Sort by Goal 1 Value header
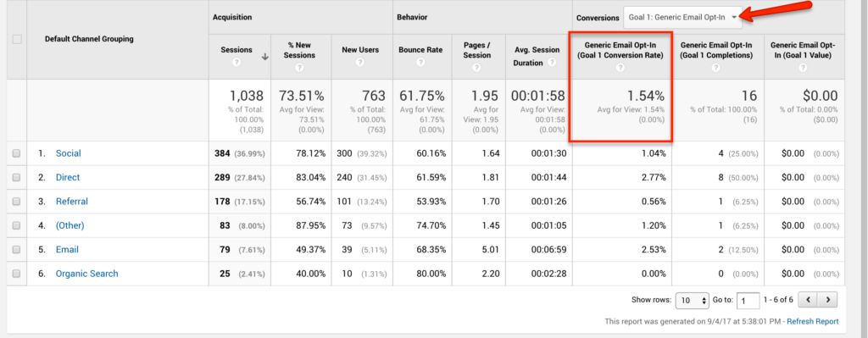Screen dimensions: 868x338 pos(803,50)
